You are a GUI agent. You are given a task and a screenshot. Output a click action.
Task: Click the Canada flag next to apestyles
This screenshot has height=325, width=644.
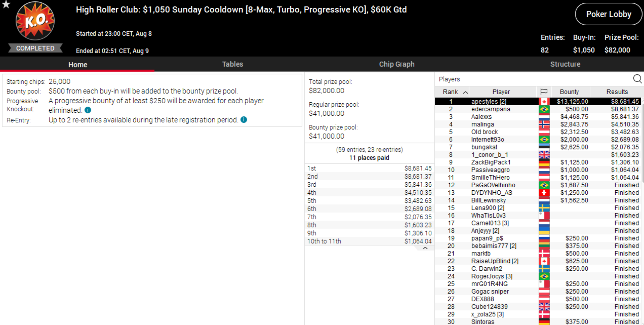[x=544, y=102]
